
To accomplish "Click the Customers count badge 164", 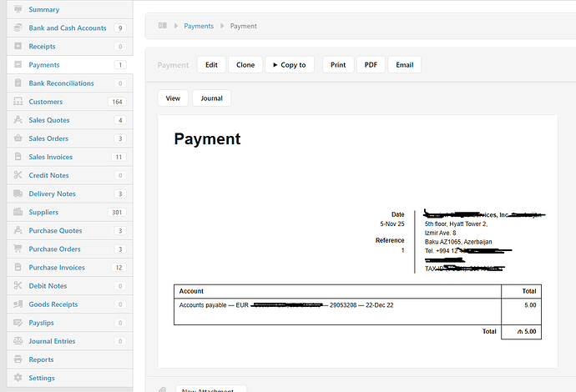I will (117, 102).
